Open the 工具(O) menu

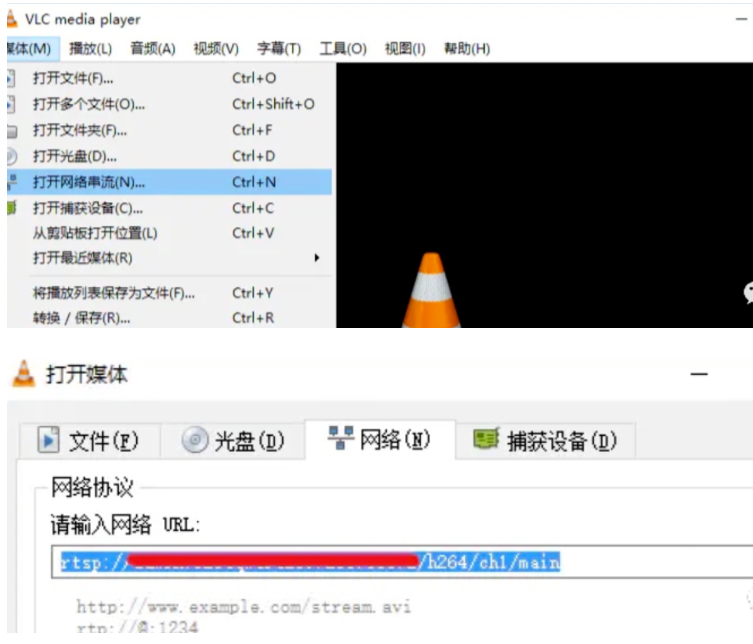click(342, 49)
